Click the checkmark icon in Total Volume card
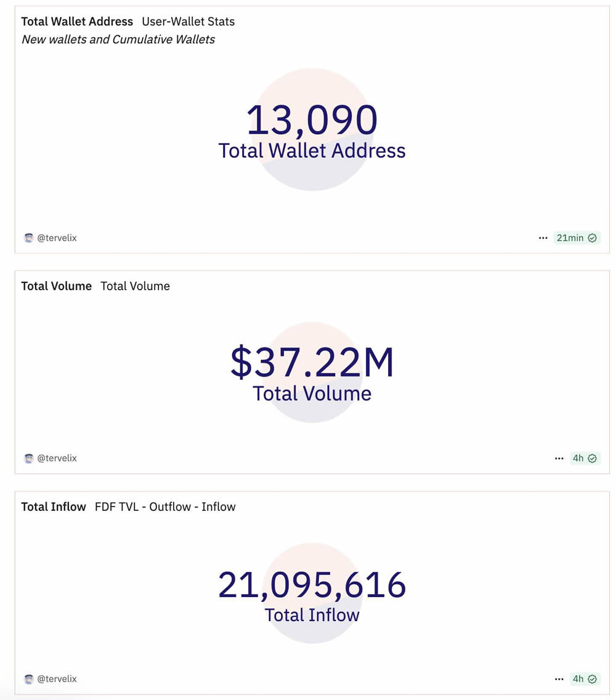This screenshot has height=700, width=616. pos(593,458)
